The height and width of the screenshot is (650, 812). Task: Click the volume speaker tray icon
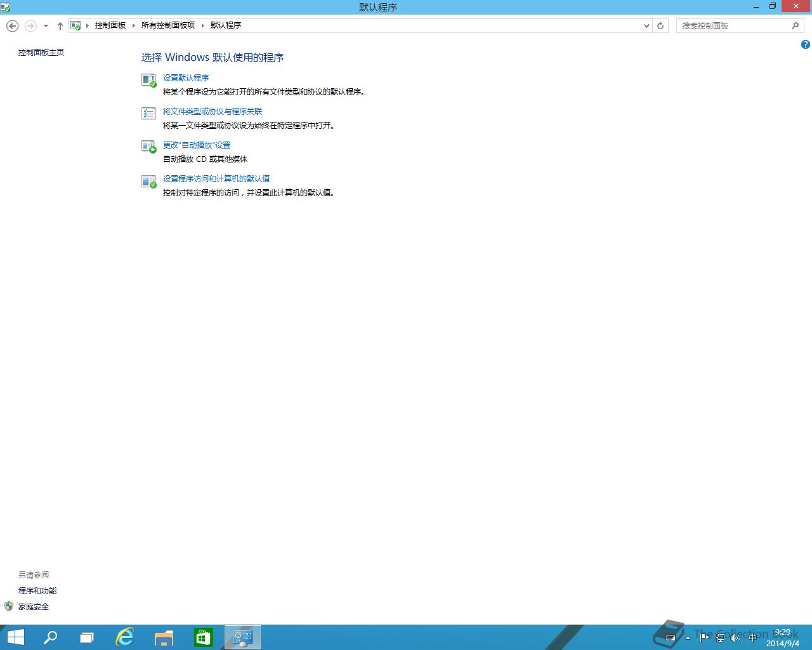(x=735, y=638)
